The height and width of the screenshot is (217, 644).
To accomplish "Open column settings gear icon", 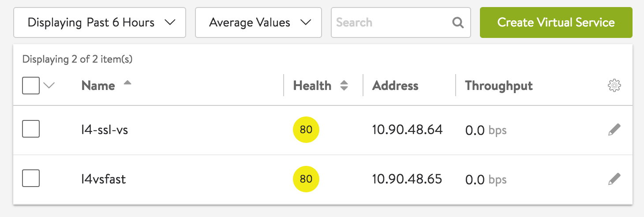I will 614,86.
